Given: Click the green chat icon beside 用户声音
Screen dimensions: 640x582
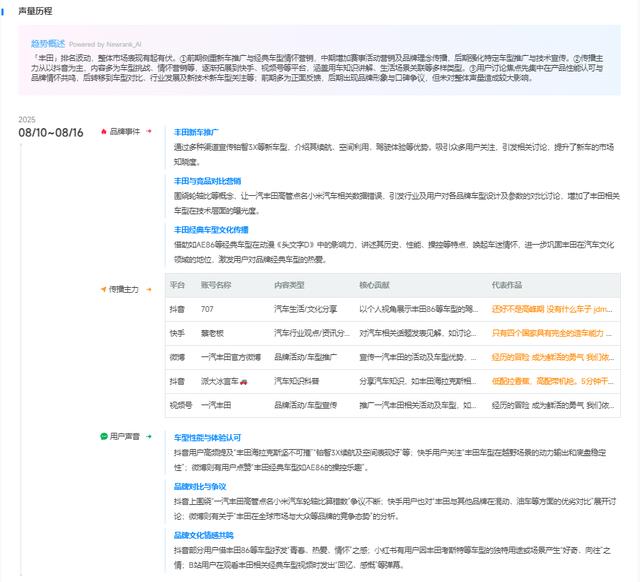Looking at the screenshot, I should tap(103, 437).
